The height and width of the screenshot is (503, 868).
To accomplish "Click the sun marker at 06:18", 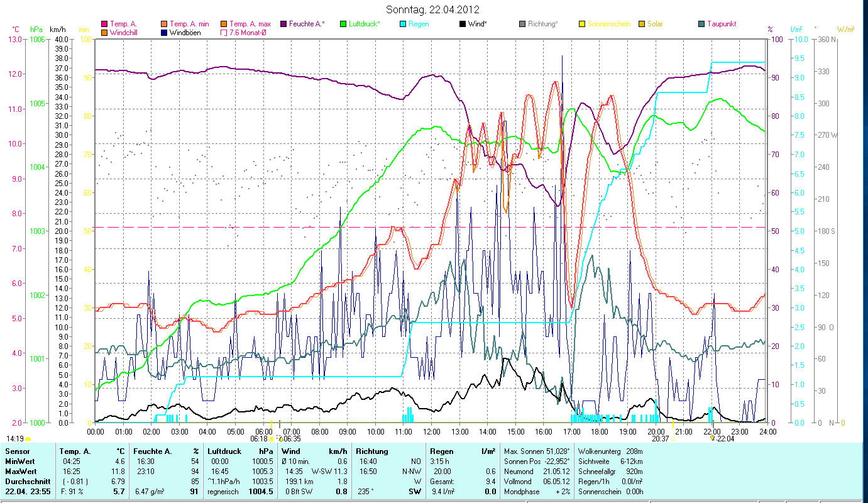I will pos(272,439).
